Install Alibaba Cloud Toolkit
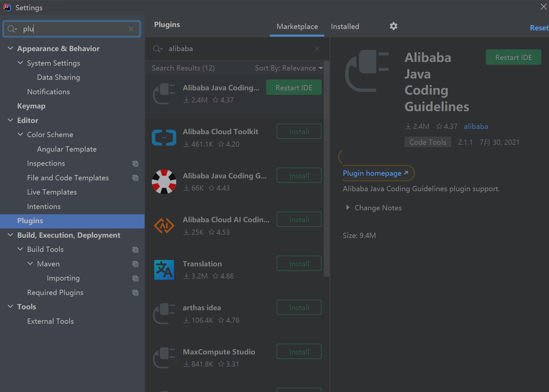Image resolution: width=549 pixels, height=392 pixels. pyautogui.click(x=299, y=132)
